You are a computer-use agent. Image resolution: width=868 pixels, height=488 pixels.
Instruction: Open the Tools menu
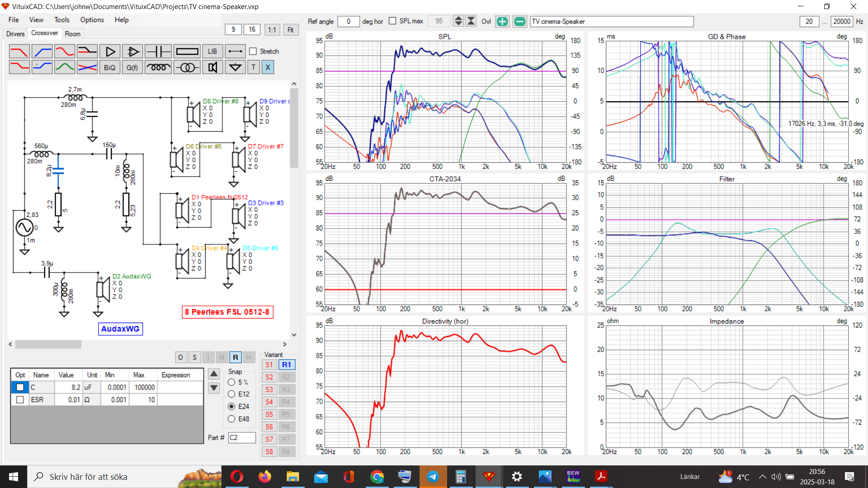click(62, 20)
